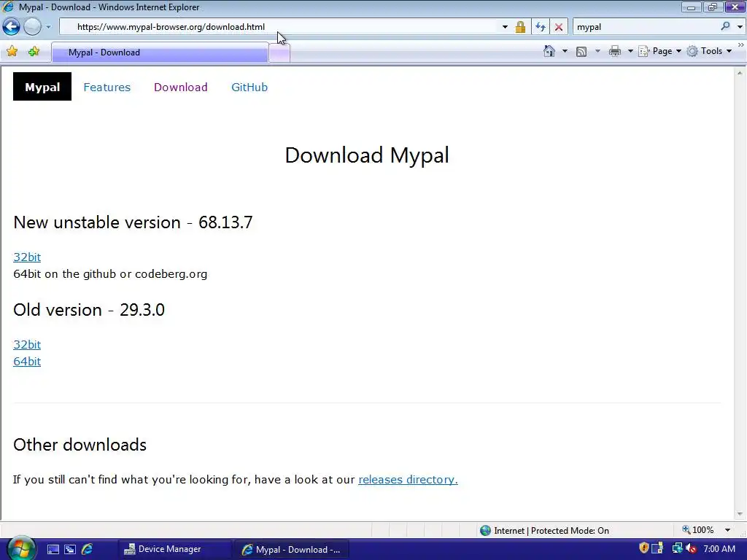Click Show Desktop quick launch icon
Screen dimensions: 747x560
coord(53,550)
